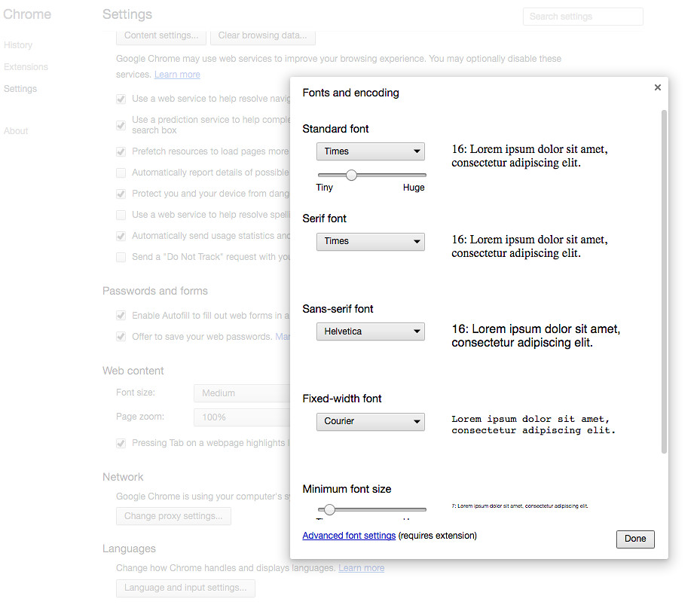
Task: Click the Fonts and encoding title
Action: (x=351, y=93)
